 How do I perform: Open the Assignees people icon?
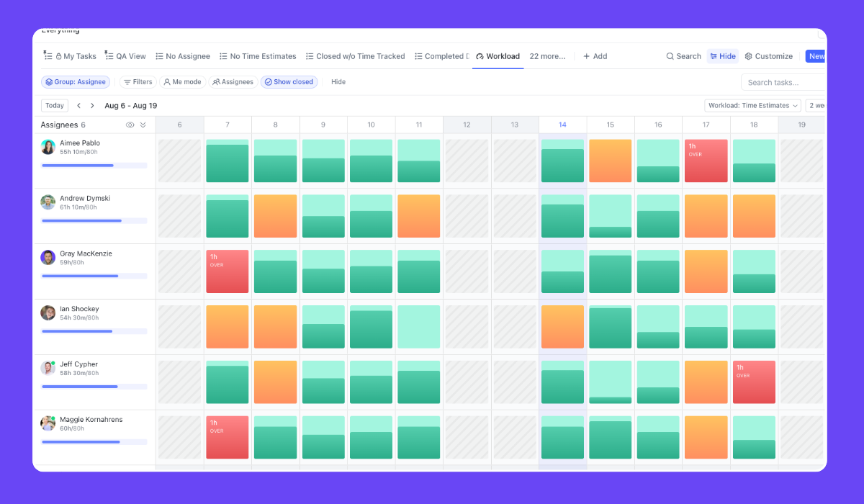click(216, 81)
